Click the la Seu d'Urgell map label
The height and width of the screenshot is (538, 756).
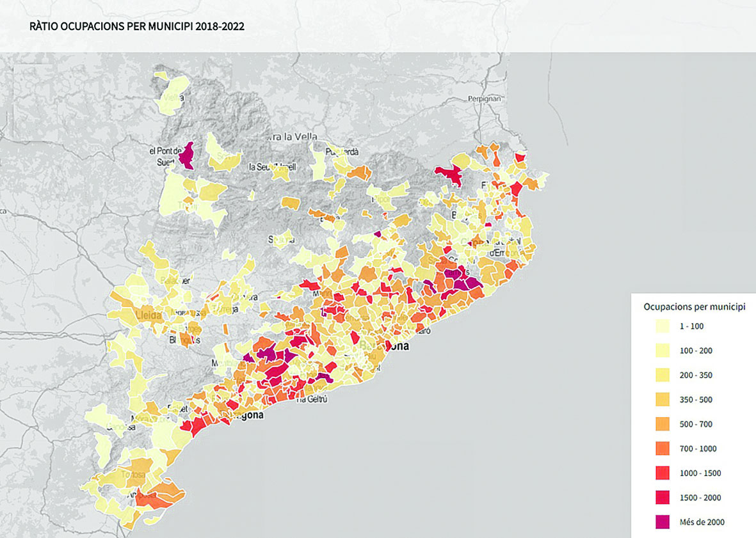click(x=272, y=168)
